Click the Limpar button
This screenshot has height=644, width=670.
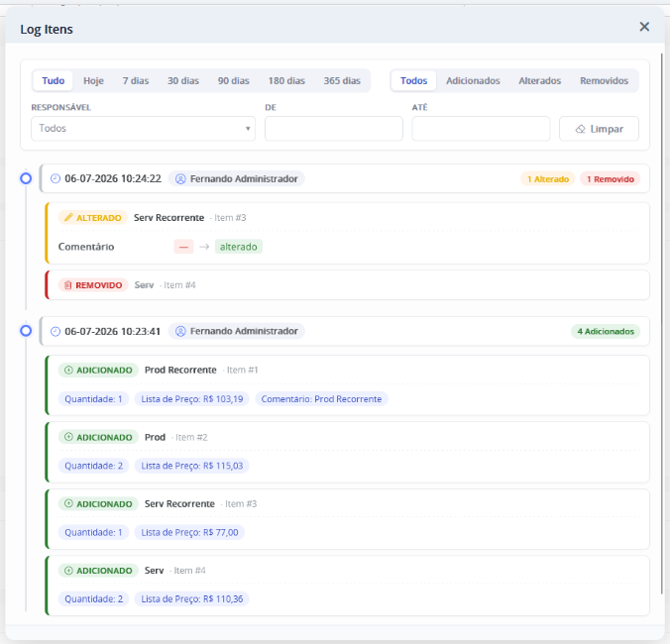click(599, 129)
